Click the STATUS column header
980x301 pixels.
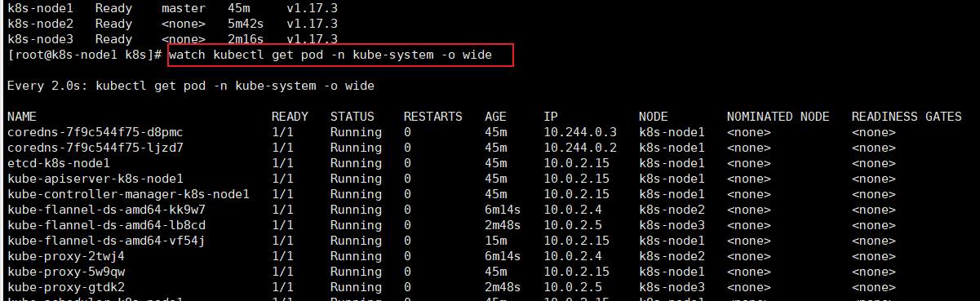click(x=353, y=117)
